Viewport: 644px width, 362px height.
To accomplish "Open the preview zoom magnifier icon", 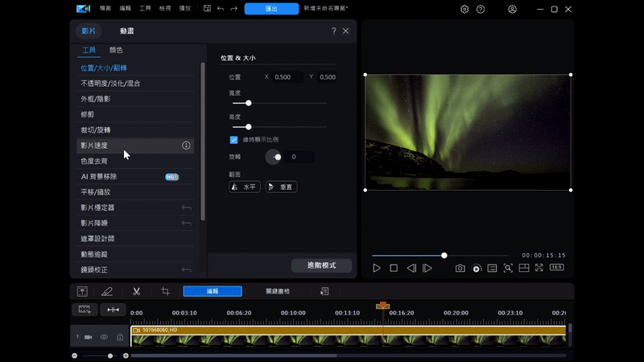I will click(508, 268).
